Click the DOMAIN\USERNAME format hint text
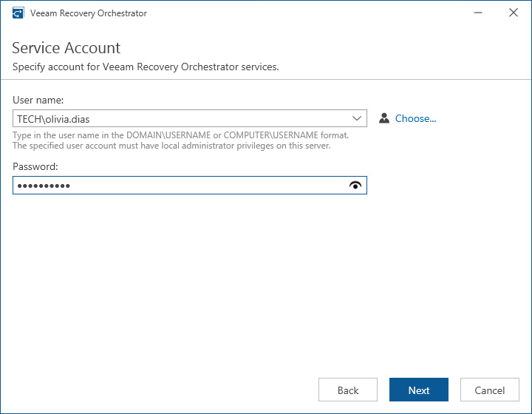Viewport: 532px width, 414px height. coord(181,135)
